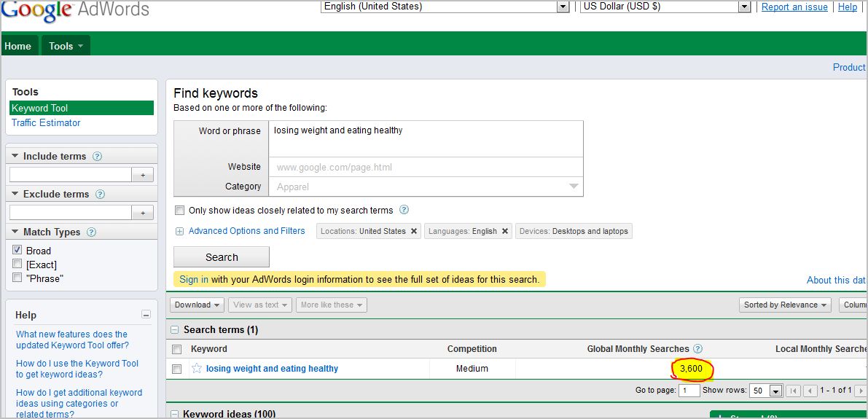The height and width of the screenshot is (419, 868).
Task: Star the losing weight and eating healthy keyword
Action: click(x=196, y=369)
